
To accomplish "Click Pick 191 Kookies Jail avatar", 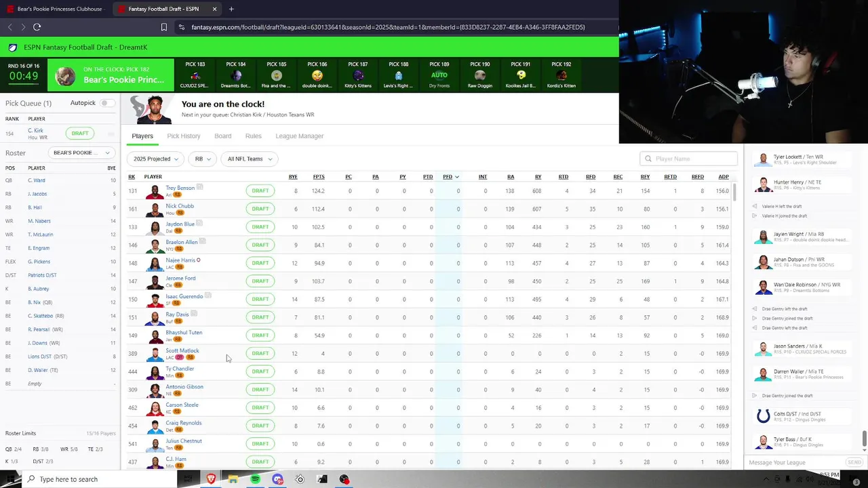I will pos(521,75).
